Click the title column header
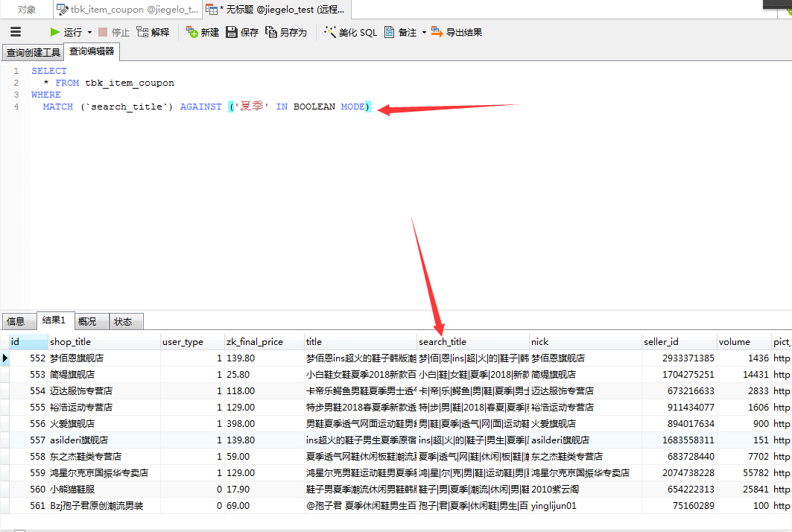792x532 pixels. (360, 342)
